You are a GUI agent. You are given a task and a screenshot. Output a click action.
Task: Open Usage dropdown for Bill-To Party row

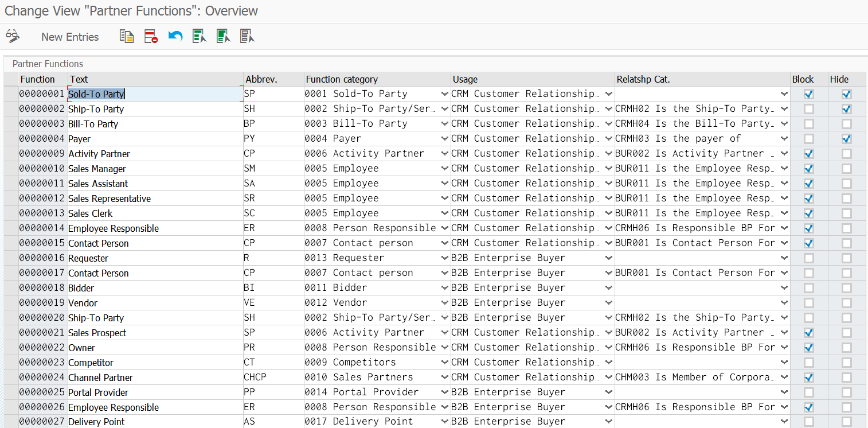(609, 124)
